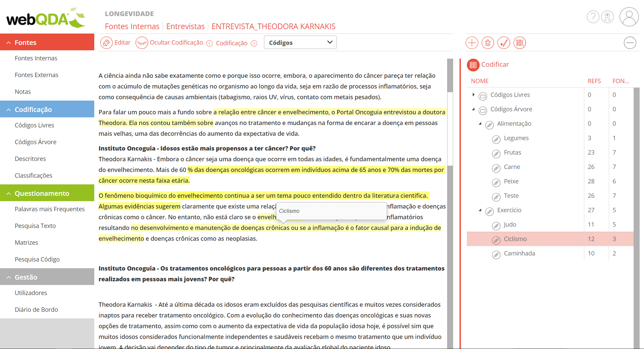
Task: Open Classificações in sidebar
Action: pyautogui.click(x=34, y=176)
